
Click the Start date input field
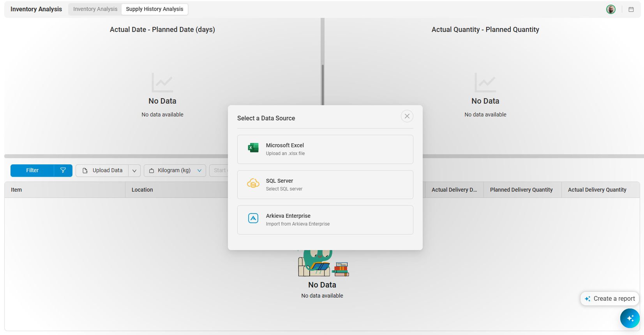pyautogui.click(x=219, y=170)
